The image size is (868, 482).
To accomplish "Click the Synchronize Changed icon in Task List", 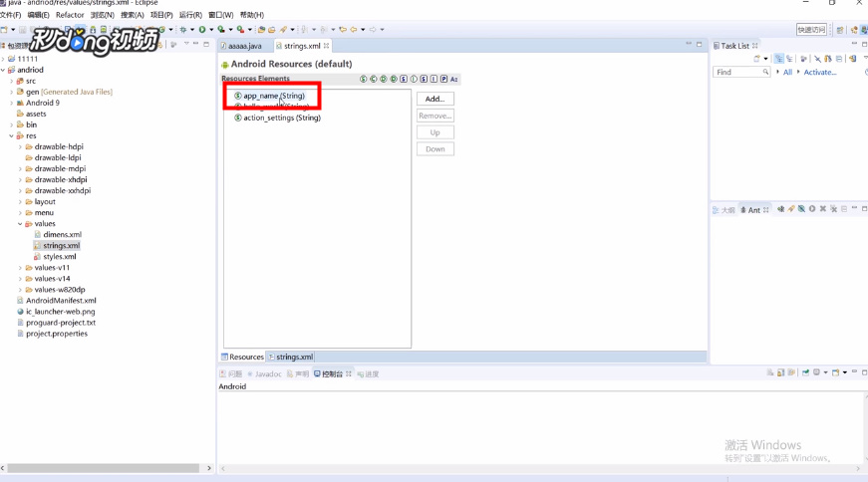I will tap(852, 58).
